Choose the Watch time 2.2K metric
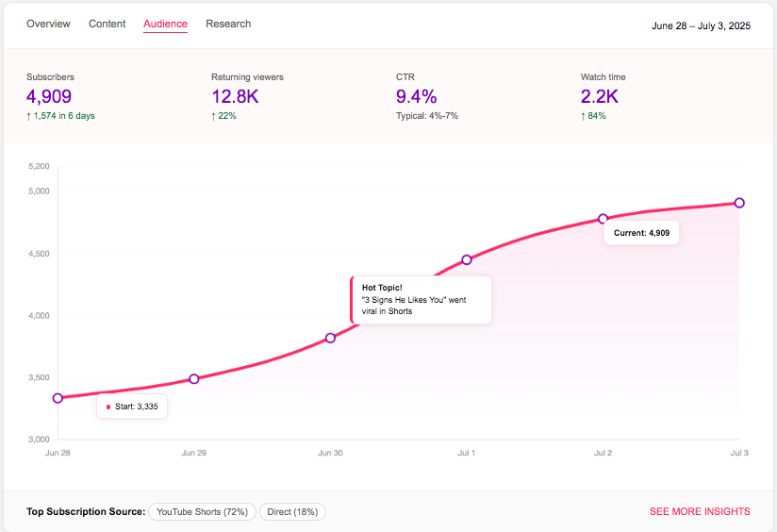Image resolution: width=777 pixels, height=532 pixels. tap(602, 96)
